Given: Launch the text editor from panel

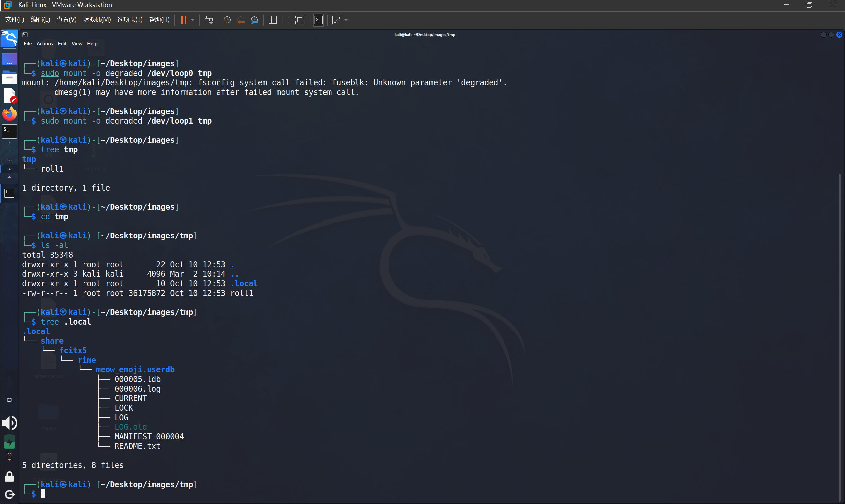Looking at the screenshot, I should click(x=9, y=96).
